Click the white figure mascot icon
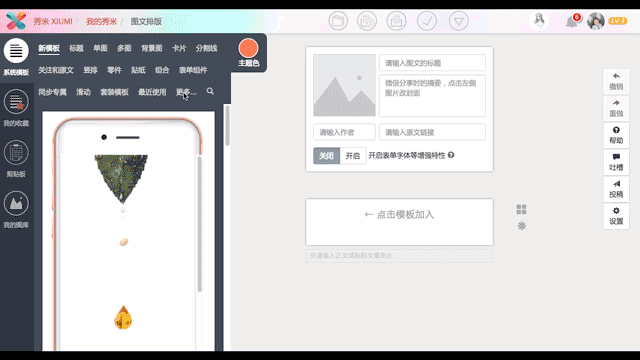The width and height of the screenshot is (640, 360). 539,20
